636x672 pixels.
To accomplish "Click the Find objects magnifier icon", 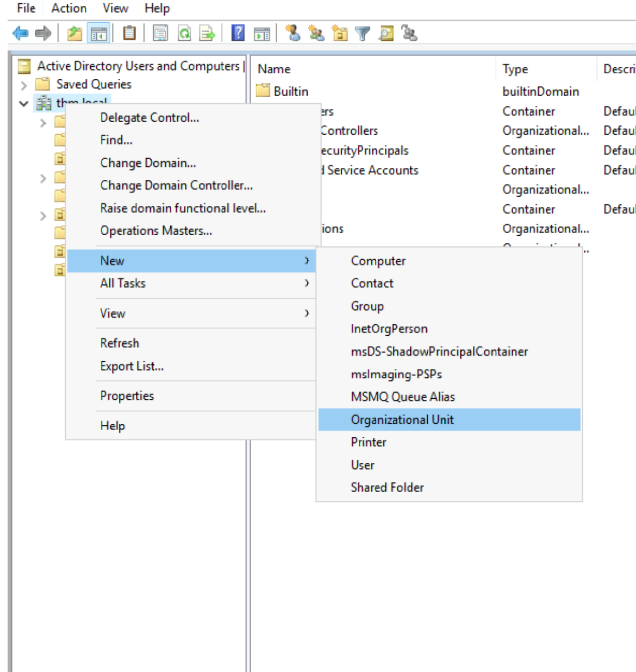I will (386, 33).
